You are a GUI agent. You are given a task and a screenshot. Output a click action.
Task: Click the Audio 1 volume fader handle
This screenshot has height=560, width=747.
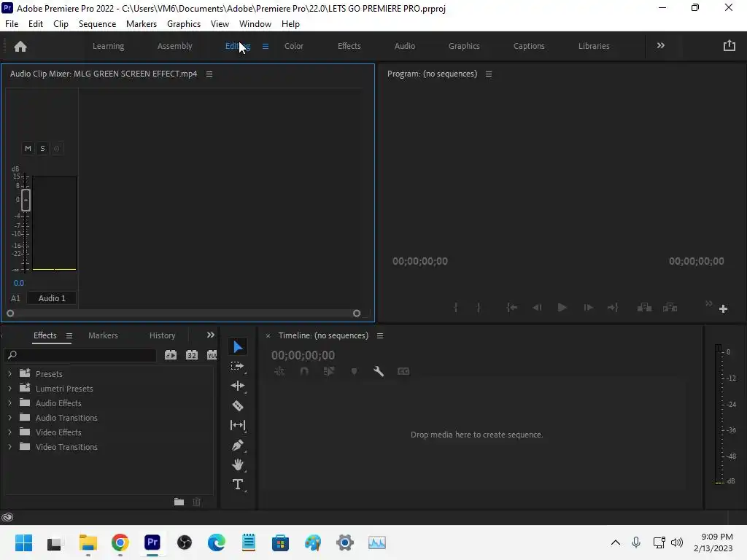click(26, 200)
